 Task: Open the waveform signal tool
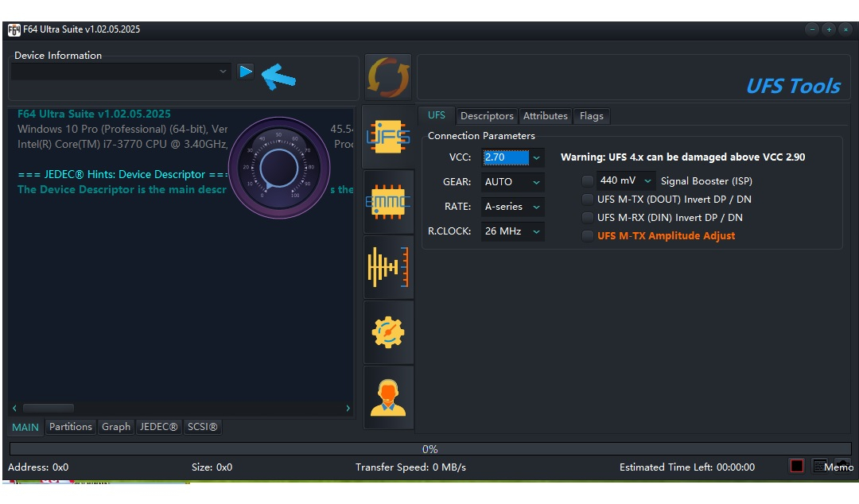(x=388, y=267)
